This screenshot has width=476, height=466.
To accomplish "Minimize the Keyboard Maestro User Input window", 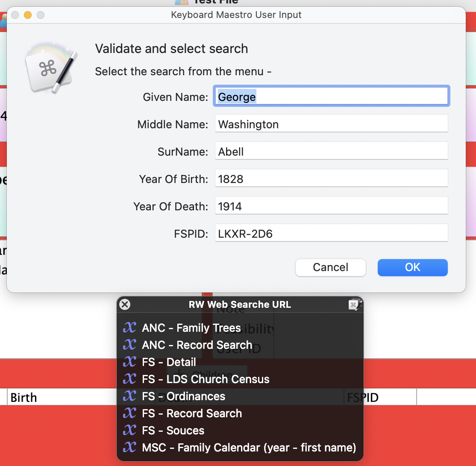I will click(x=28, y=15).
